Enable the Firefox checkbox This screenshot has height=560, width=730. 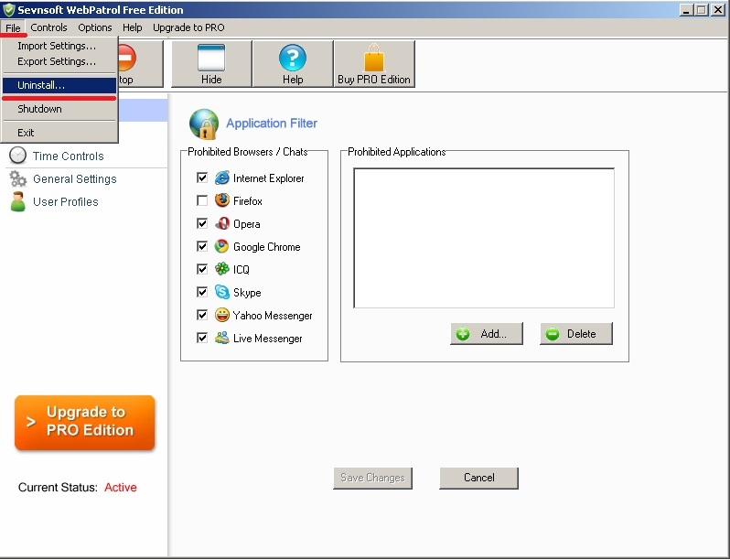point(202,200)
